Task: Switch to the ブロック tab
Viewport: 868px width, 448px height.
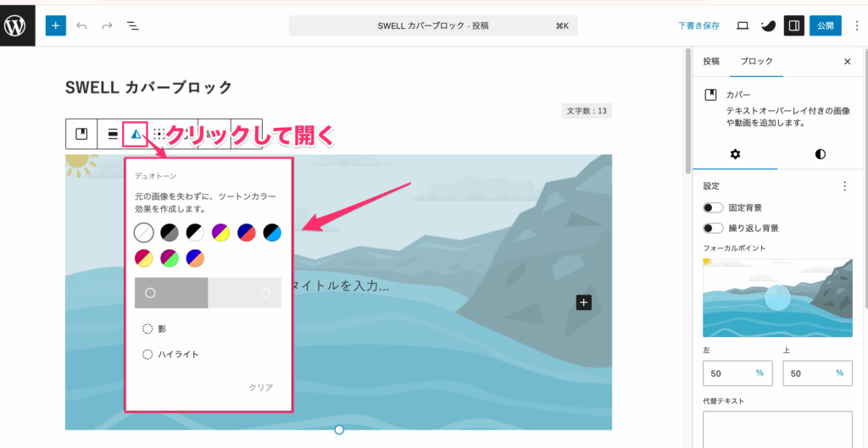Action: pos(756,62)
